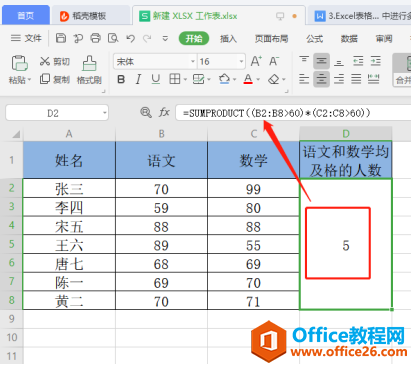Select cell containing 张三
This screenshot has height=369, width=414.
[x=69, y=189]
